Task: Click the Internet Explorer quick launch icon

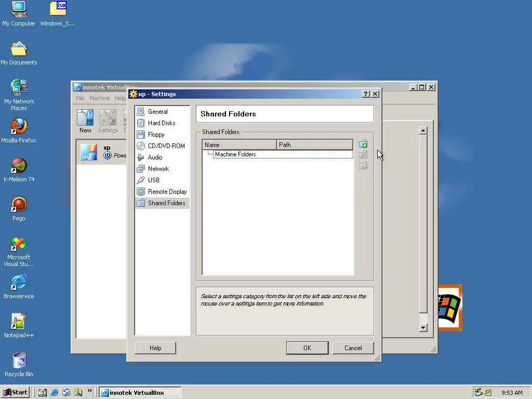Action: tap(54, 393)
